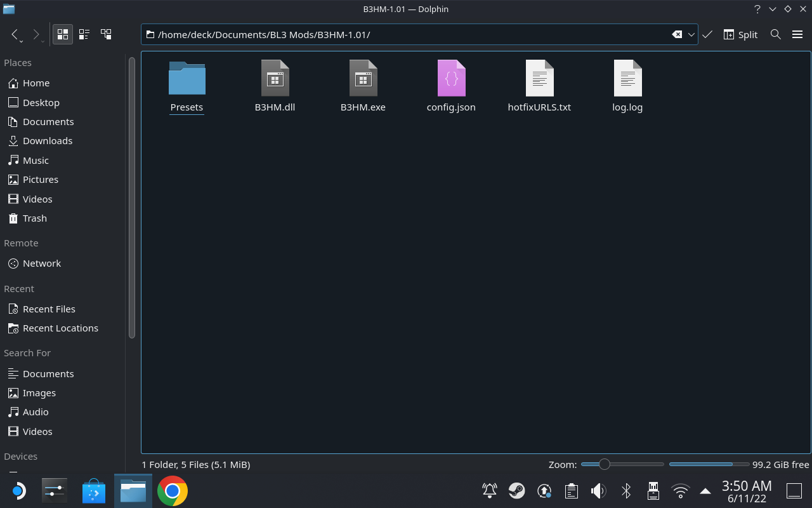
Task: Select the log.log file
Action: pos(627,87)
